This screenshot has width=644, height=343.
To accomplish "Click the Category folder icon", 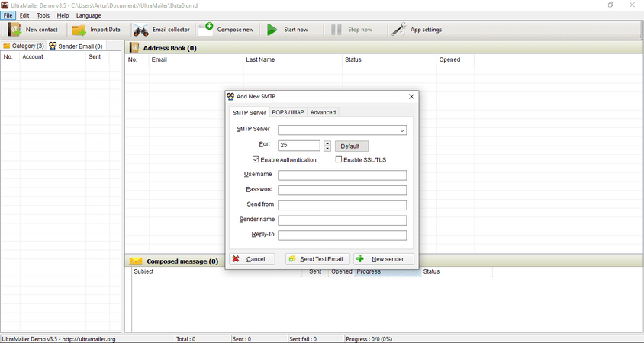I will pos(6,46).
